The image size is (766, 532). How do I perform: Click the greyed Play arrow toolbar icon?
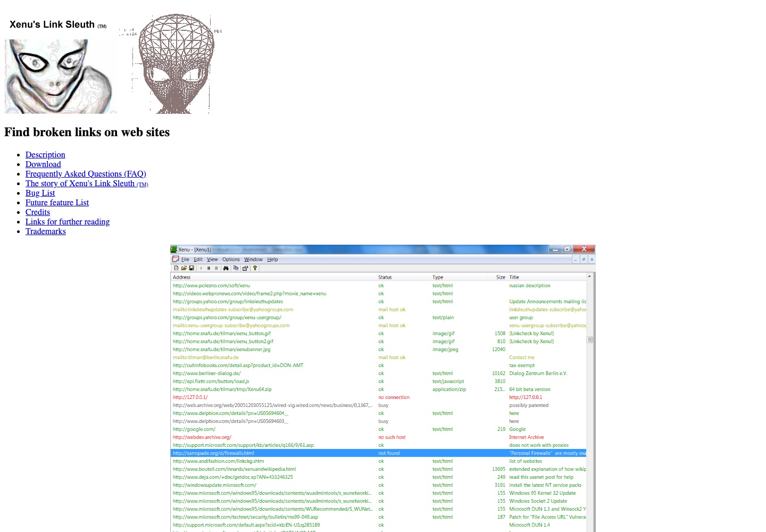[201, 268]
